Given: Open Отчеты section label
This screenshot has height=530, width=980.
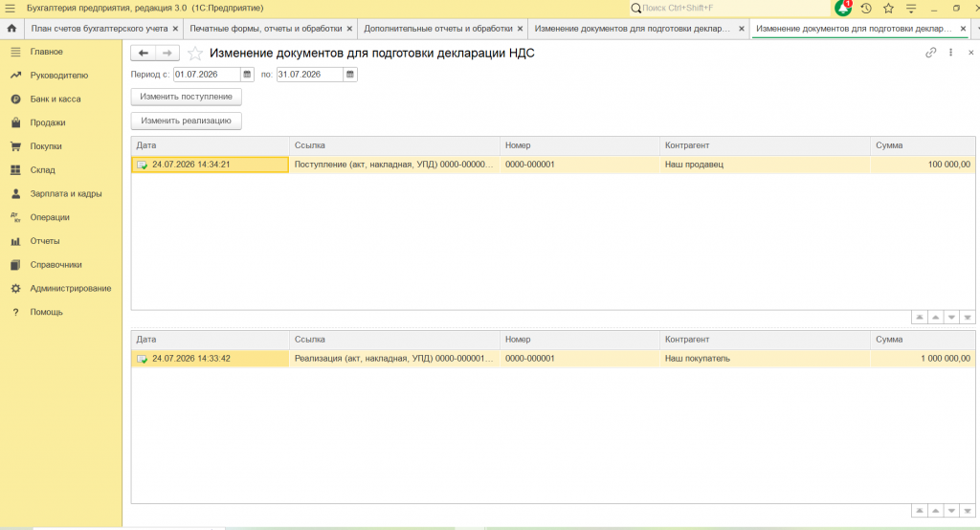Looking at the screenshot, I should [45, 241].
